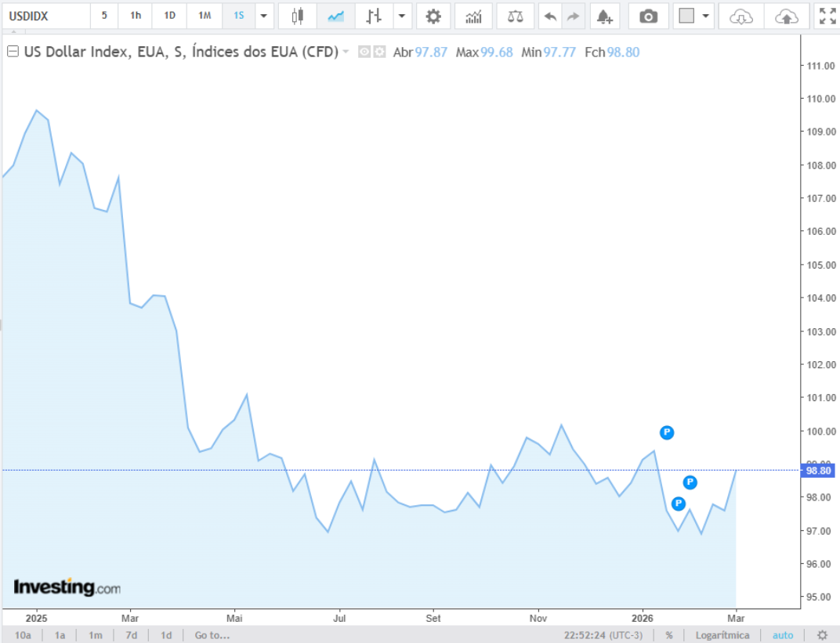The width and height of the screenshot is (840, 643).
Task: Open chart properties gear in top toolbar
Action: click(433, 16)
